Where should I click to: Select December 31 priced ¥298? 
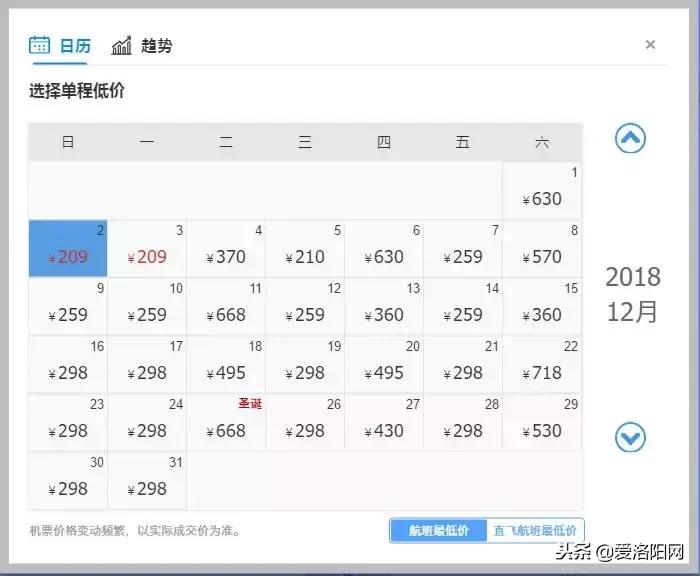tap(147, 480)
